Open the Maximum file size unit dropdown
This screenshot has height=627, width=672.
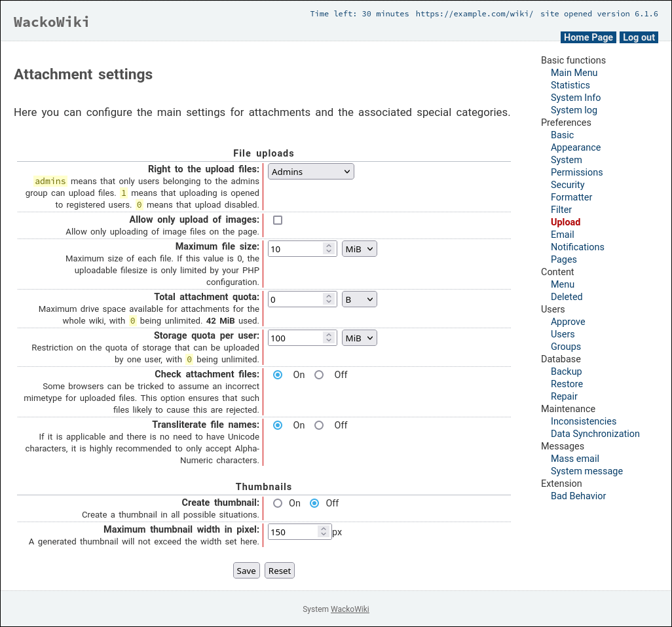pyautogui.click(x=359, y=249)
